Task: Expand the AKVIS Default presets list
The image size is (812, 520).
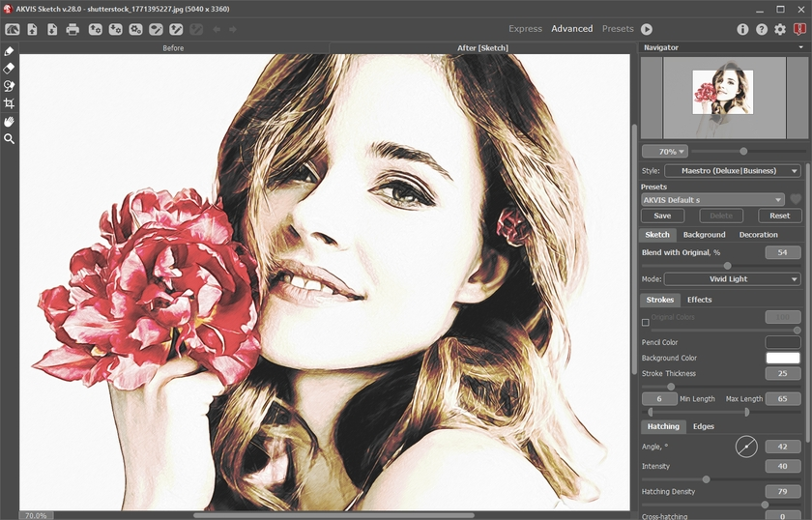Action: [x=712, y=200]
